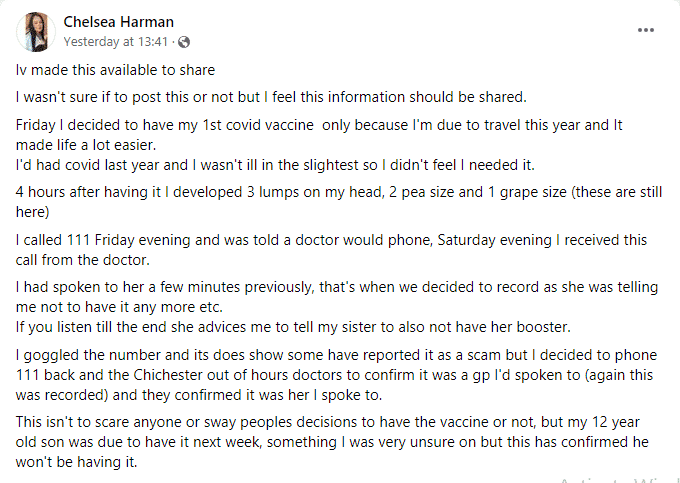Click the line starting 'Friday I decided to have'
This screenshot has height=483, width=680.
(319, 125)
